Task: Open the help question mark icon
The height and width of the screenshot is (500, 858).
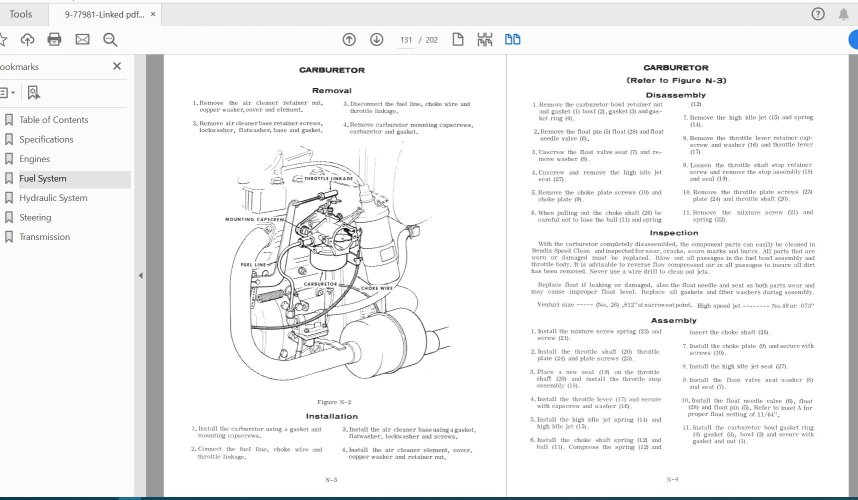Action: click(x=818, y=14)
